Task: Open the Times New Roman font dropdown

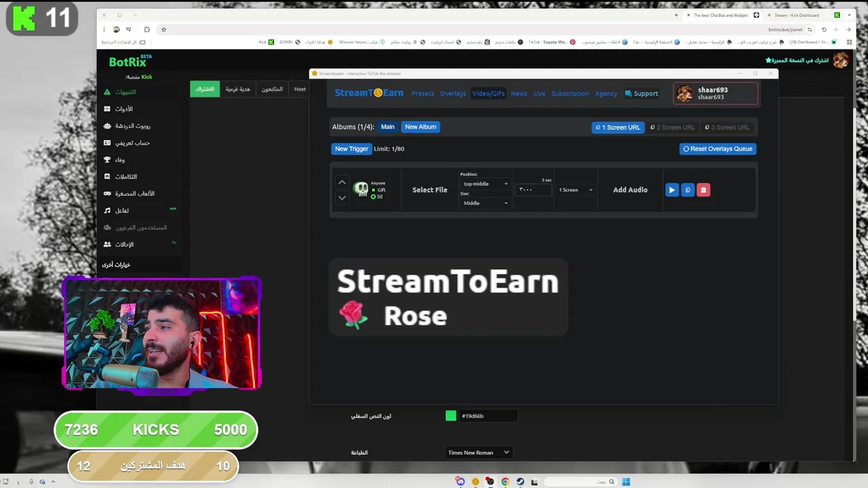Action: [x=478, y=453]
